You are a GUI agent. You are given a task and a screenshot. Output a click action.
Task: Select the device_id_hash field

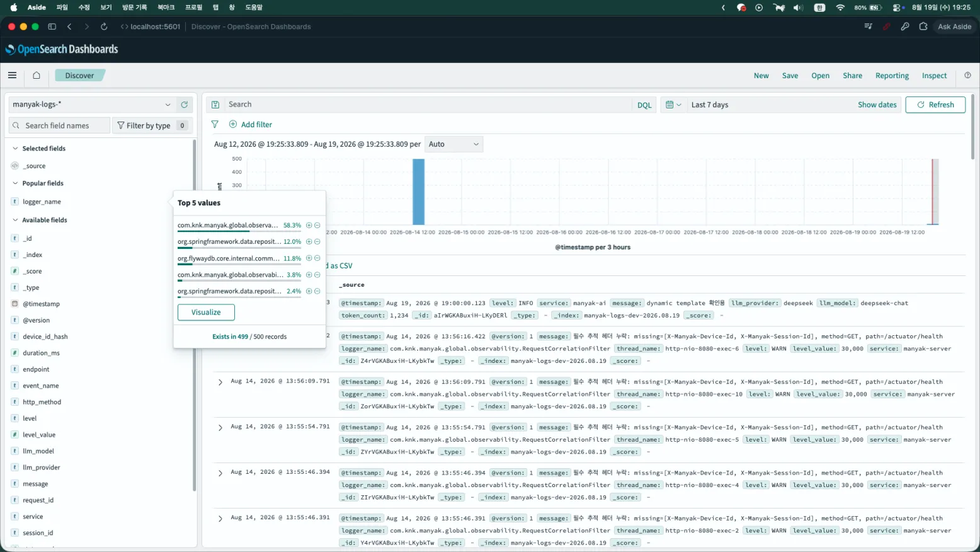(45, 336)
